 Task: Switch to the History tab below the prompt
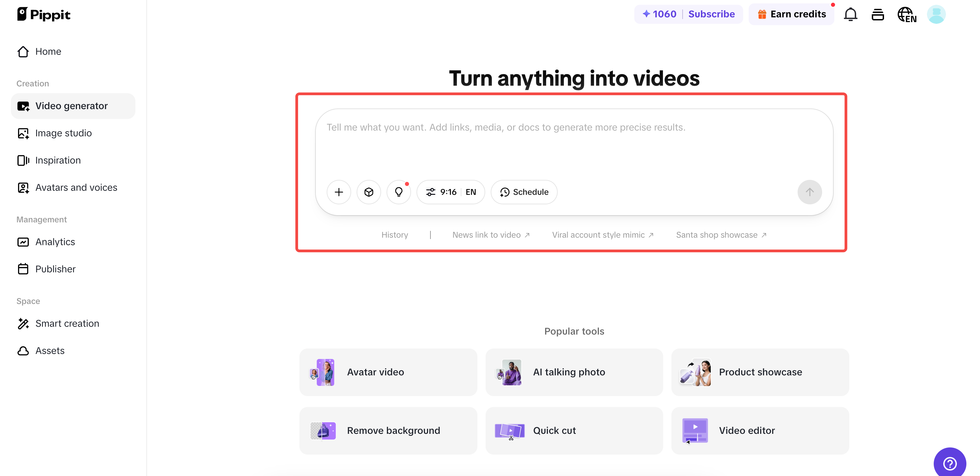coord(394,235)
